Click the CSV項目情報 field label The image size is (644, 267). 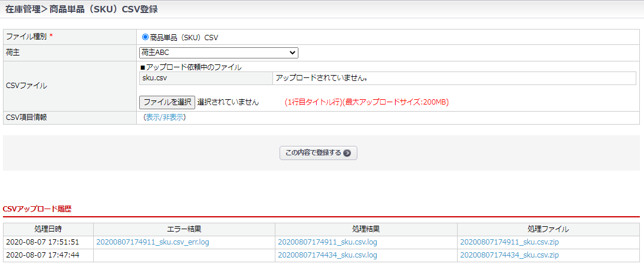coord(27,117)
